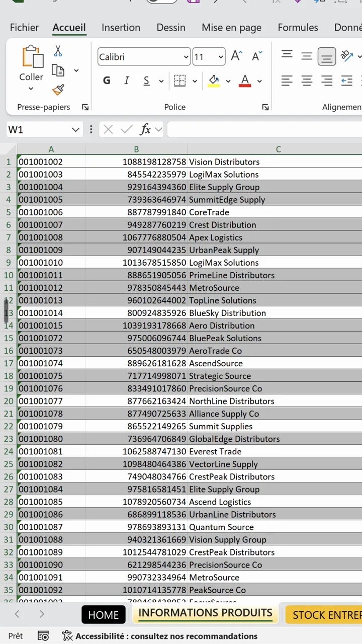Viewport: 362px width, 644px height.
Task: Select the Accueil ribbon tab
Action: pyautogui.click(x=69, y=28)
